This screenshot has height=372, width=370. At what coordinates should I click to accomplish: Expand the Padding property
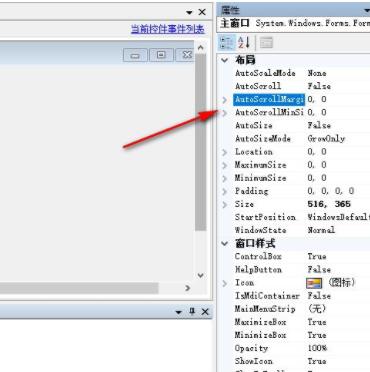pos(225,191)
